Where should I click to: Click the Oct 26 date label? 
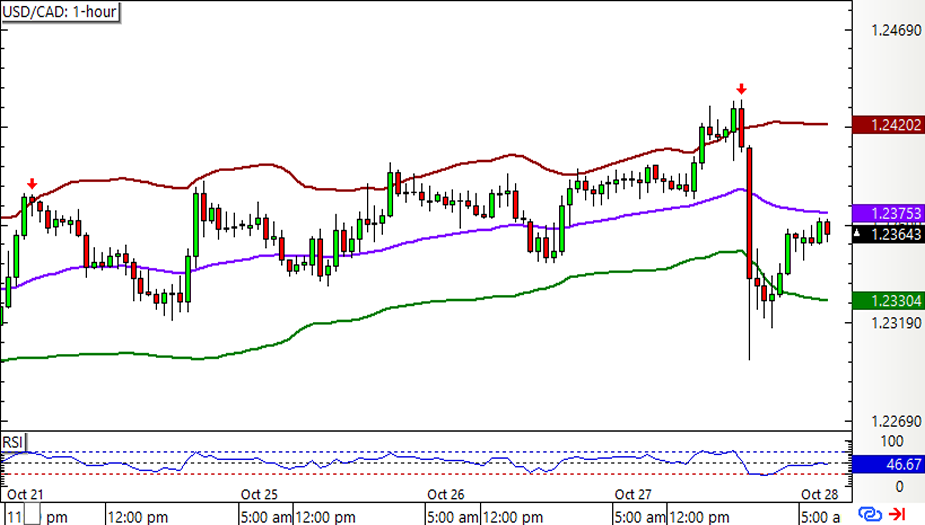(x=445, y=494)
